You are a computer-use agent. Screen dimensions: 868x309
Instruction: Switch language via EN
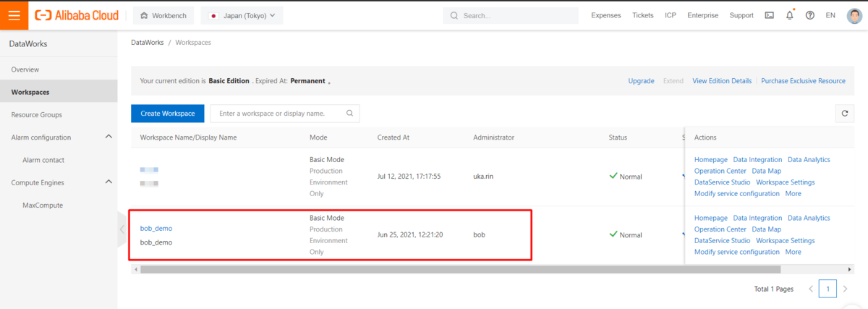tap(830, 15)
